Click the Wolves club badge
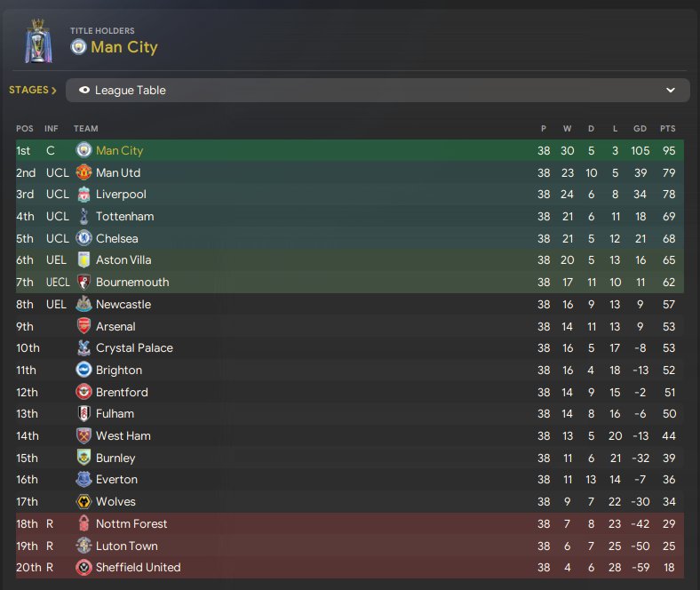The height and width of the screenshot is (590, 700). tap(84, 501)
